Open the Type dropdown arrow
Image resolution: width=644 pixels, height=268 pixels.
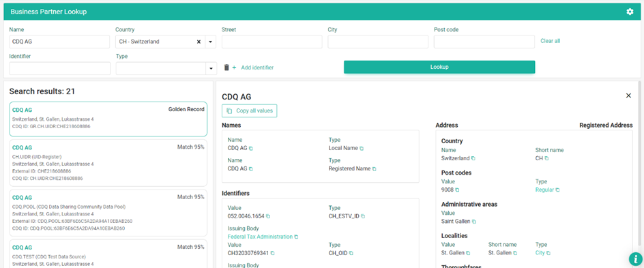tap(211, 69)
